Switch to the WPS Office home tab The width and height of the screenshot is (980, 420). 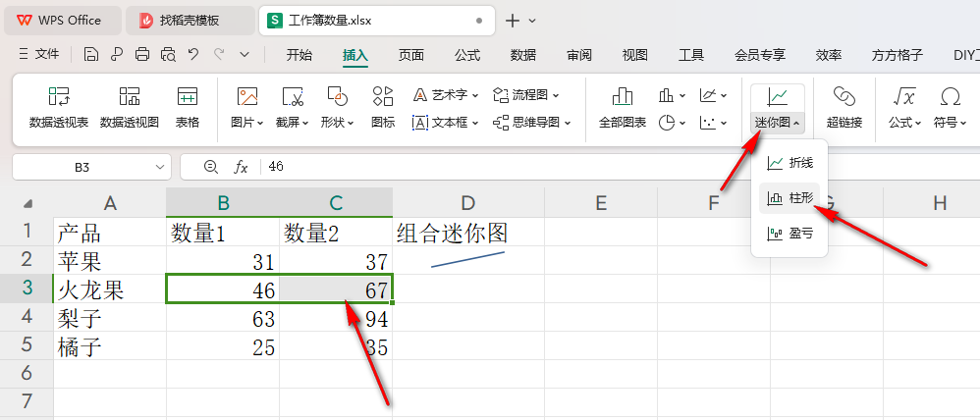tap(63, 21)
